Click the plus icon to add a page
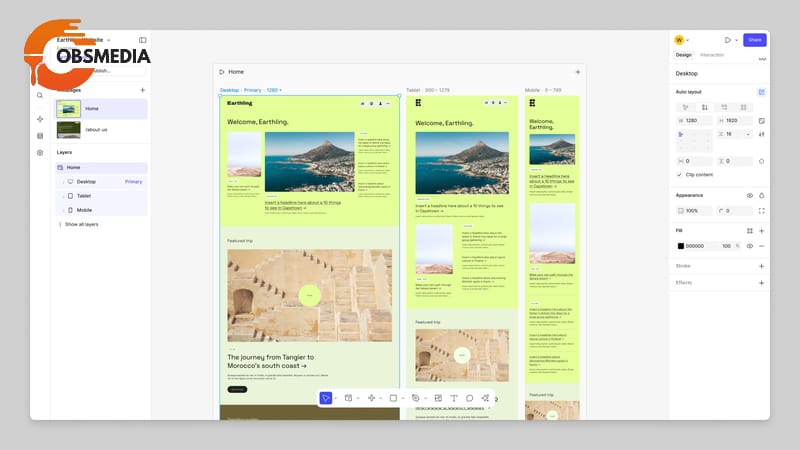 pyautogui.click(x=142, y=90)
